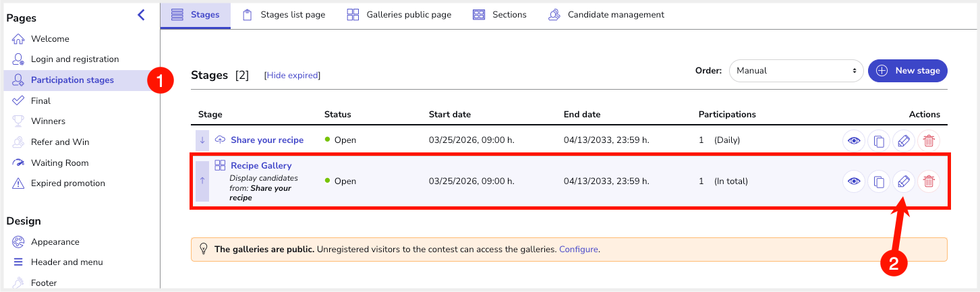Click Open status of Share your recipe
Viewport: 980px width, 292px height.
[x=341, y=140]
